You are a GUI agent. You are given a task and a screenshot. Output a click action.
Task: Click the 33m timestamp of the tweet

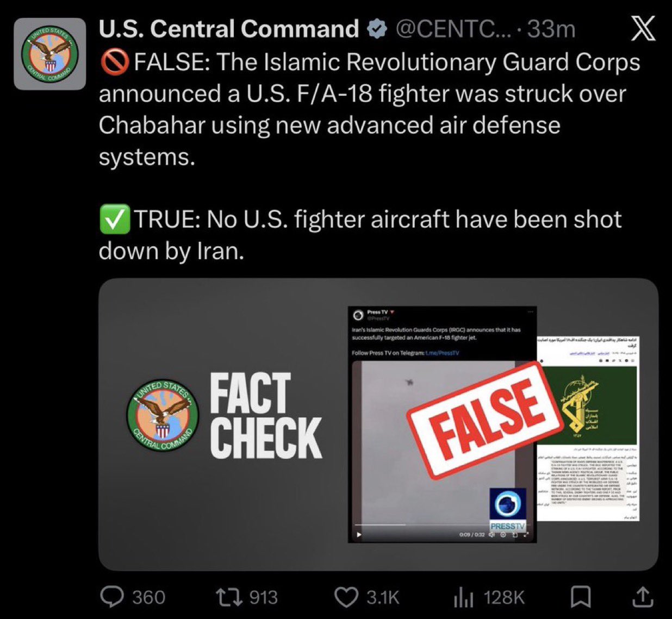551,29
